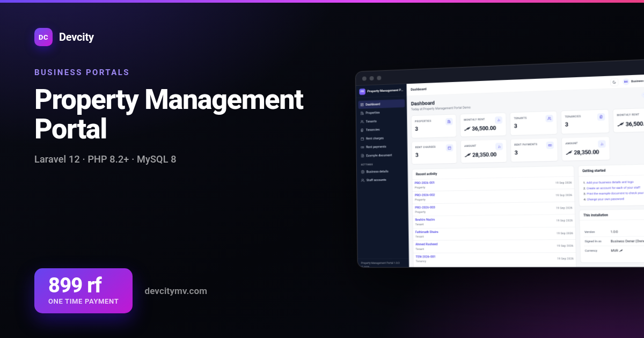This screenshot has height=338, width=644.
Task: Click the Devcity brand name text
Action: point(76,37)
